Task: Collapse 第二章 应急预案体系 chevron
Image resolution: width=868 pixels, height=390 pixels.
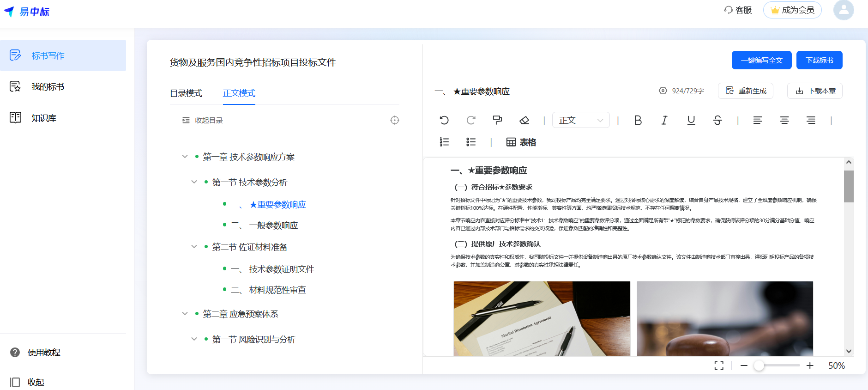Action: [185, 314]
